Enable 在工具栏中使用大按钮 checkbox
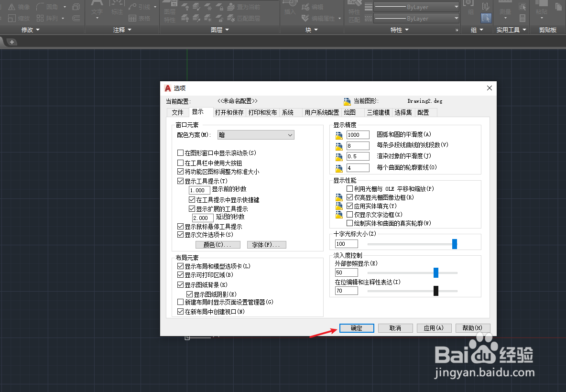The width and height of the screenshot is (566, 392). pos(181,163)
